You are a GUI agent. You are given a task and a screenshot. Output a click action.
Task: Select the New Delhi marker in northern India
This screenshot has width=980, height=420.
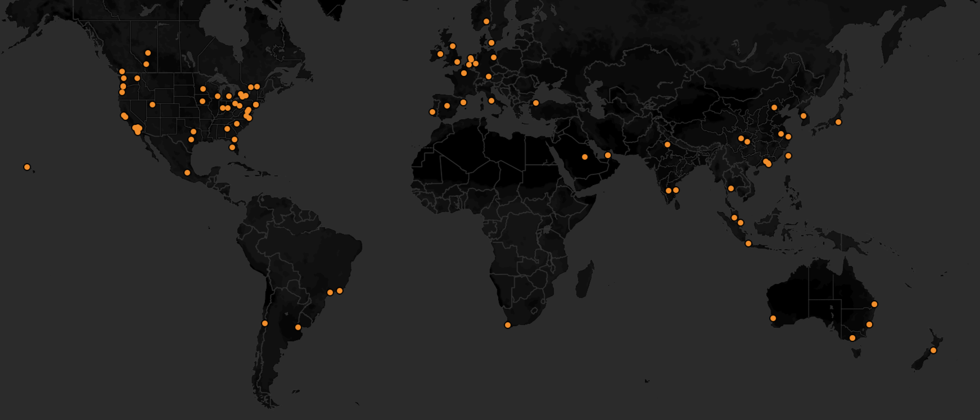667,144
